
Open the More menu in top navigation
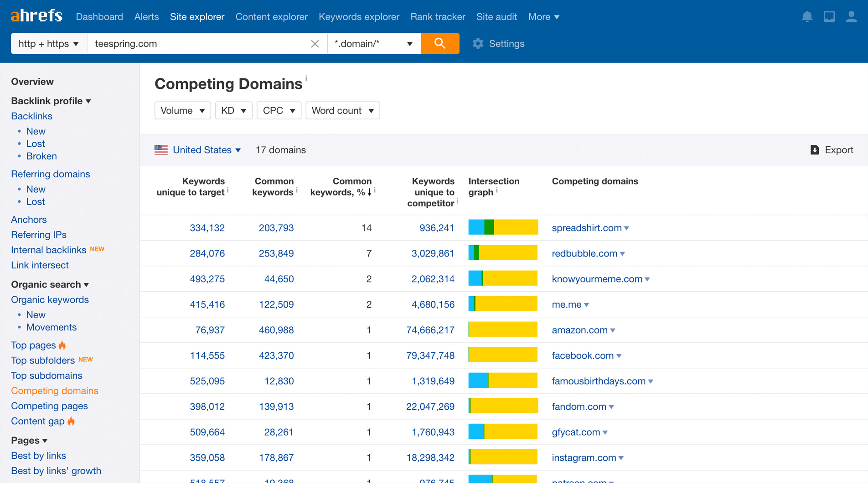pos(543,17)
